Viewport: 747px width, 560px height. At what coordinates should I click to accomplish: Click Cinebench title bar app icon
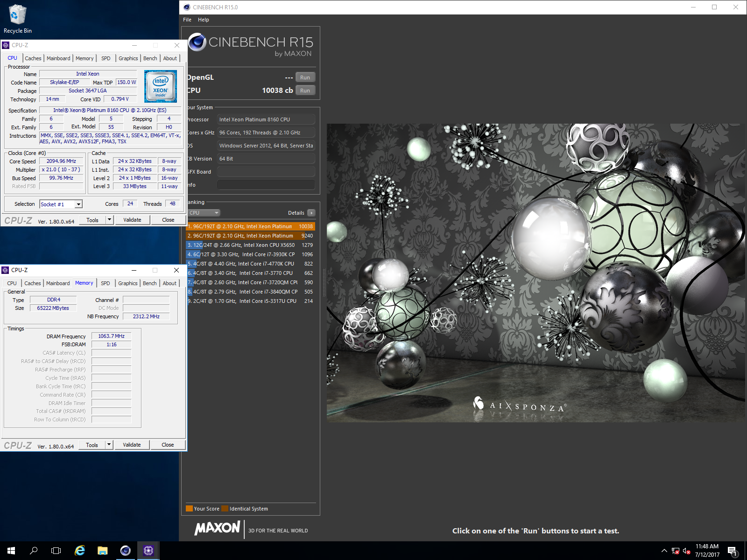187,7
